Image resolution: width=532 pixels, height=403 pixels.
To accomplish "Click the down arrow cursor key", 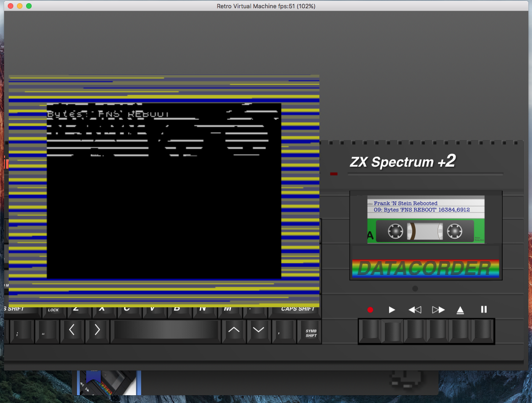I will point(259,332).
